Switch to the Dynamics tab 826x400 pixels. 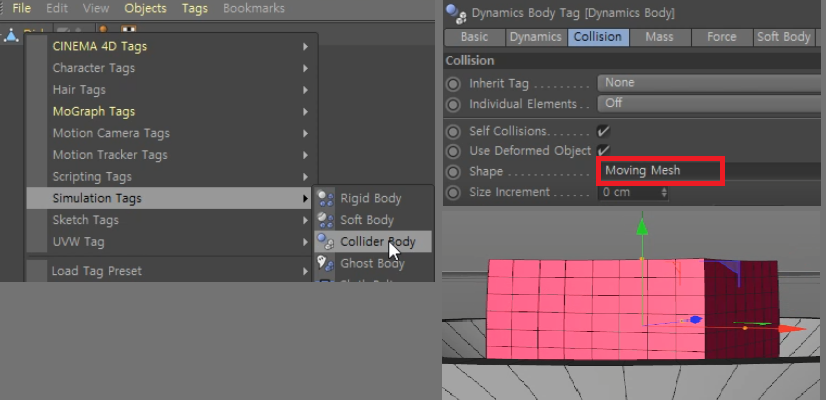[x=536, y=37]
